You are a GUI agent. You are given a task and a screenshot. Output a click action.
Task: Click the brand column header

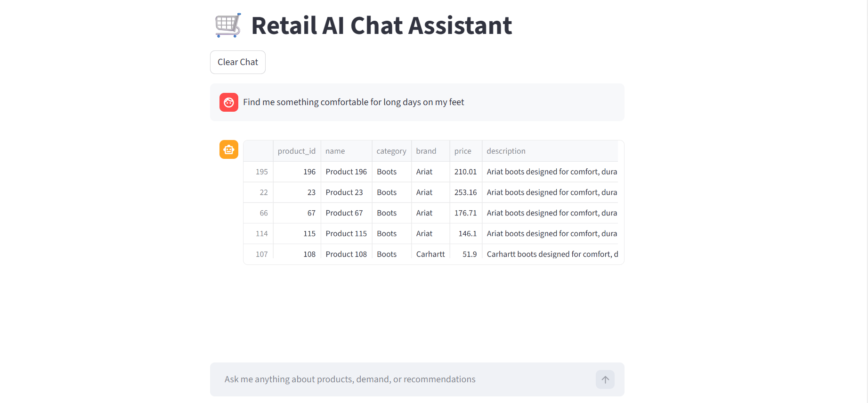click(x=430, y=151)
